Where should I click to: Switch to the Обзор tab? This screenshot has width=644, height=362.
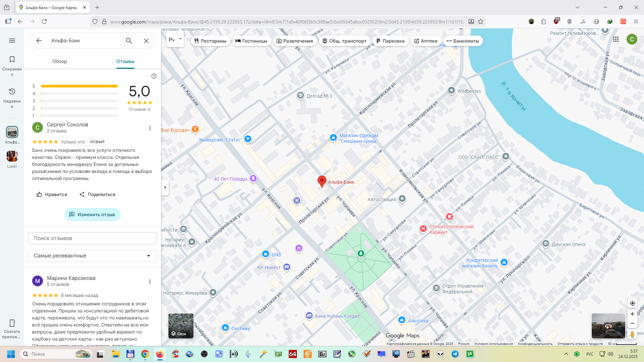tap(60, 61)
